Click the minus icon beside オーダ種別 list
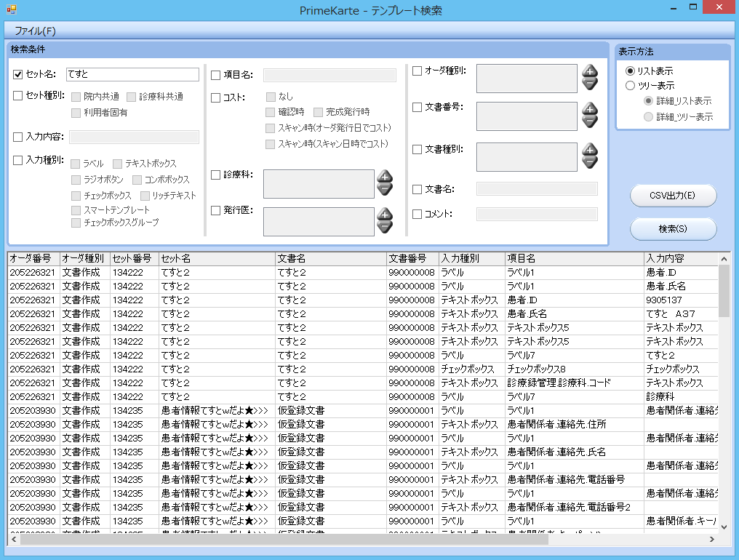 coord(590,84)
